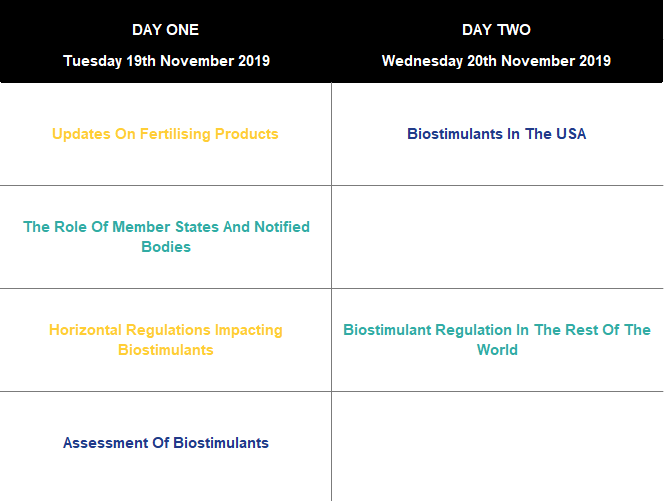
Task: Click Role Of Member States And Notified Bodies
Action: [166, 237]
